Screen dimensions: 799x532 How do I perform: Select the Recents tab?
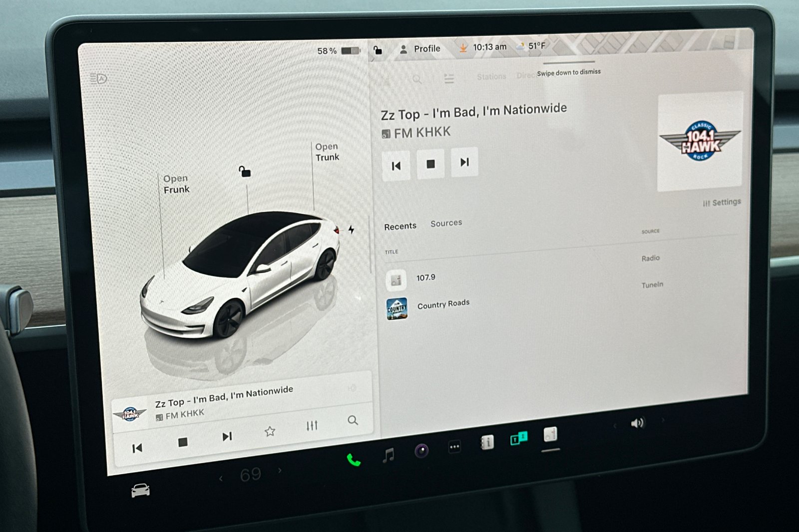(400, 227)
